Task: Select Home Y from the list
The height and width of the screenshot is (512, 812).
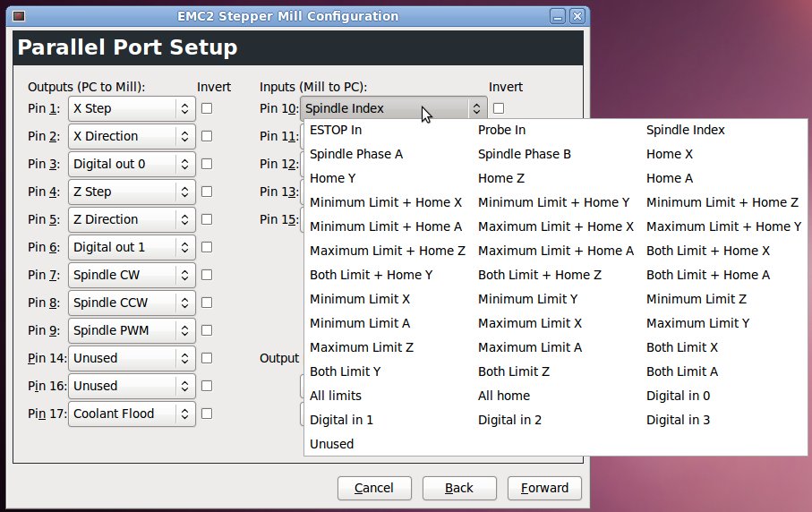Action: pyautogui.click(x=332, y=179)
